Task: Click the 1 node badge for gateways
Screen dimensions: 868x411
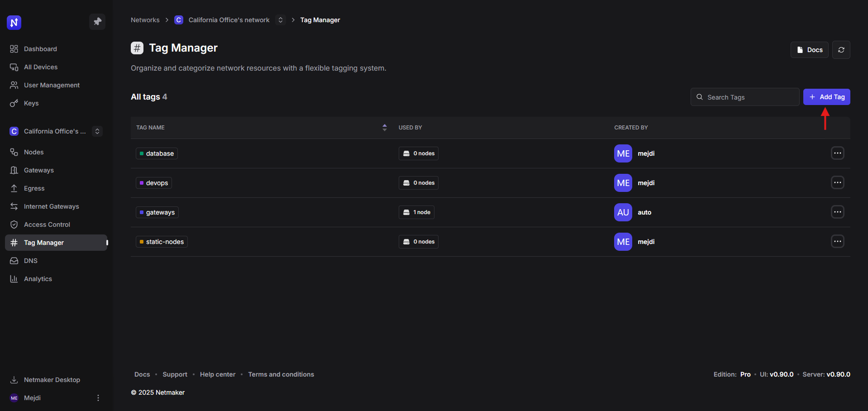Action: pyautogui.click(x=416, y=212)
